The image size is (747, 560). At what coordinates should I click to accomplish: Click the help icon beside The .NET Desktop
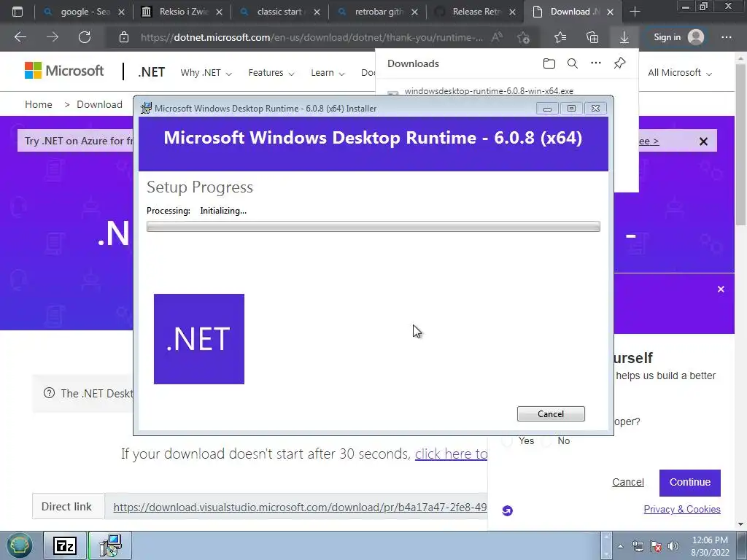(x=49, y=393)
